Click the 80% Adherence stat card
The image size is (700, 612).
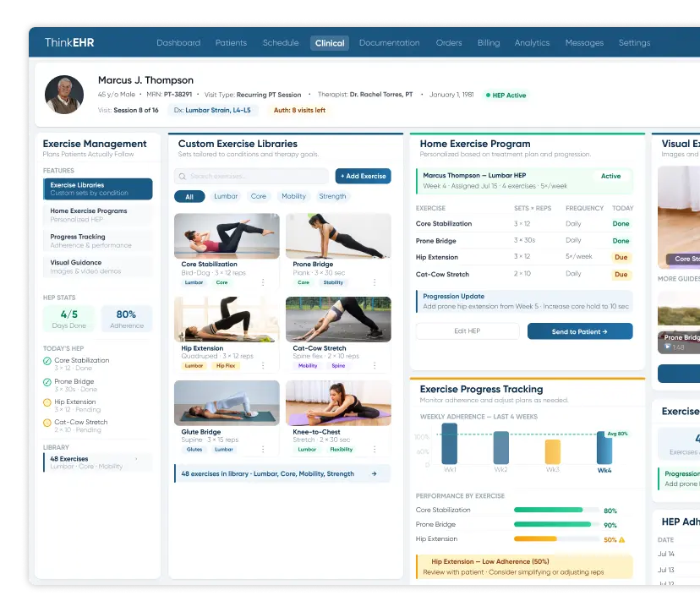pos(126,319)
